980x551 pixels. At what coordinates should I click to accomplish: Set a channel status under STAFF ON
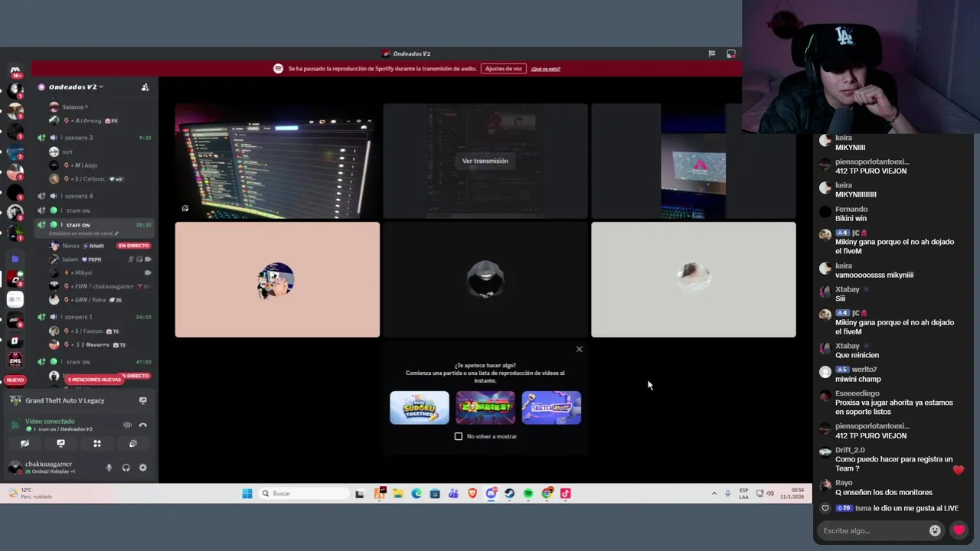click(83, 233)
